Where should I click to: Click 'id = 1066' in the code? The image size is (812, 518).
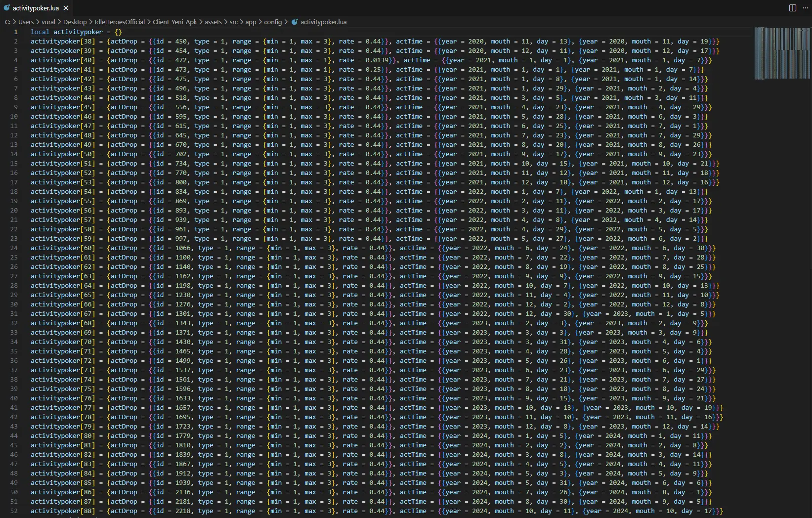point(173,248)
